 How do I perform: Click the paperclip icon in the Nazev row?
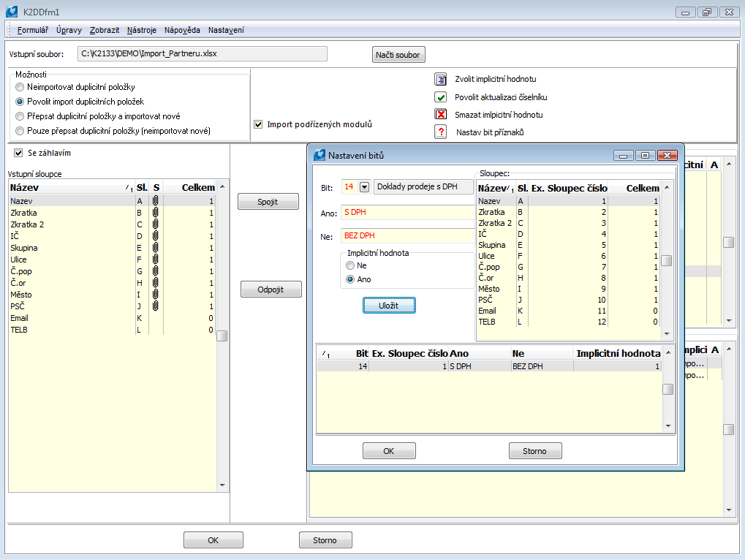[156, 201]
